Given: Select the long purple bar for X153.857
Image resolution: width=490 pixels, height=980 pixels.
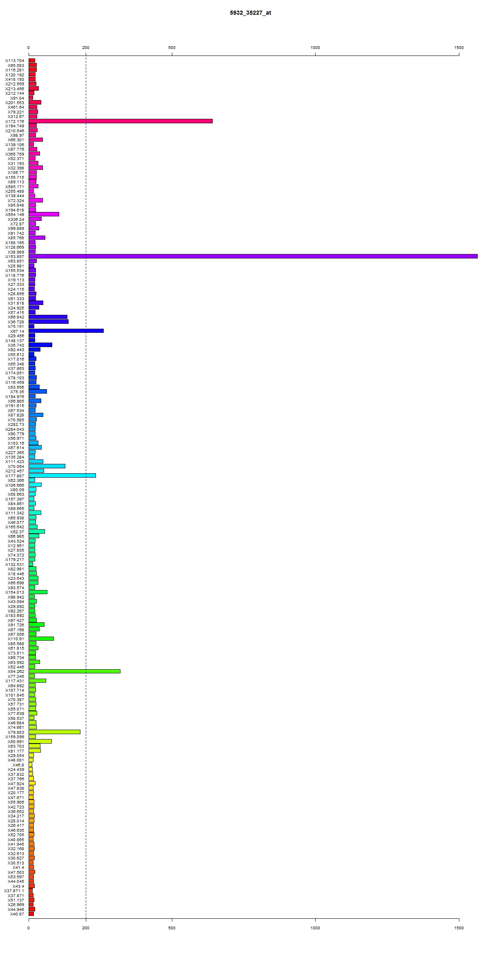Looking at the screenshot, I should tap(253, 256).
